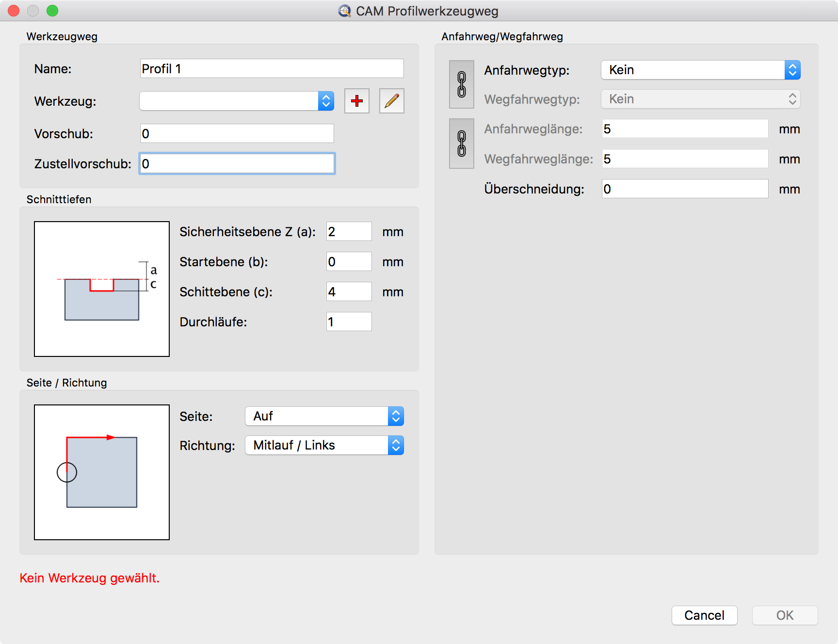Focus the Überschneidung input field
Image resolution: width=838 pixels, height=644 pixels.
tap(685, 189)
